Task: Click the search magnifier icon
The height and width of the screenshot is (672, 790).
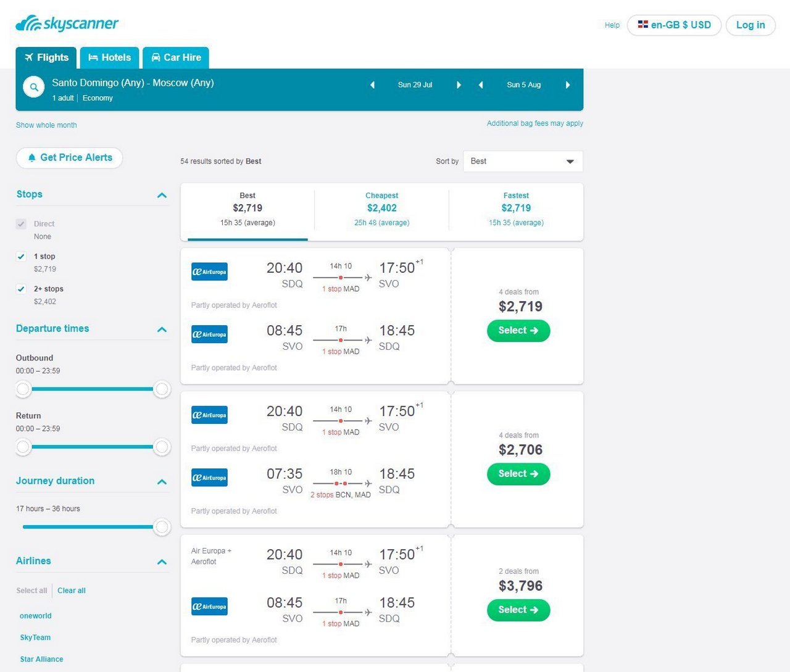Action: [x=34, y=87]
